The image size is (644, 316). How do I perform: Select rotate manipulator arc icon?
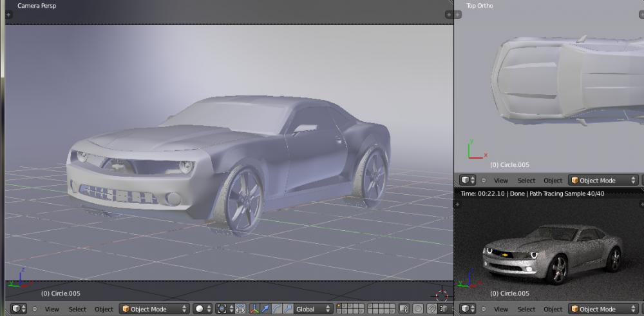pos(277,309)
